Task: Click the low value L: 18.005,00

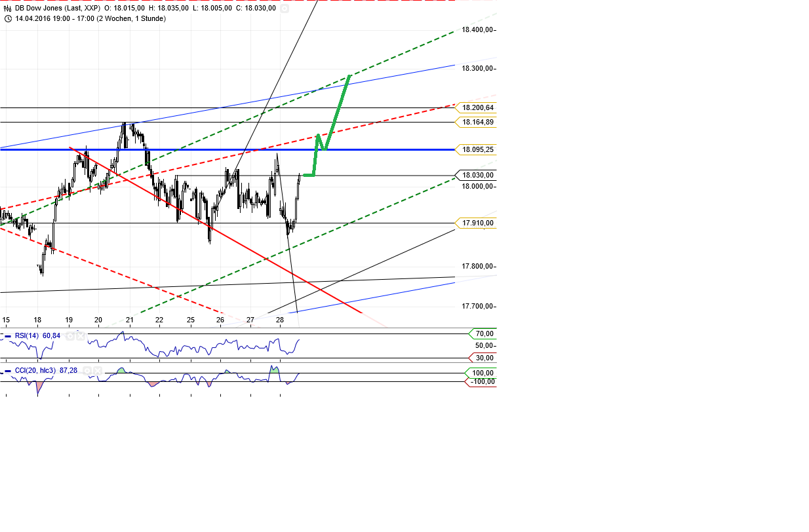Action: (212, 9)
